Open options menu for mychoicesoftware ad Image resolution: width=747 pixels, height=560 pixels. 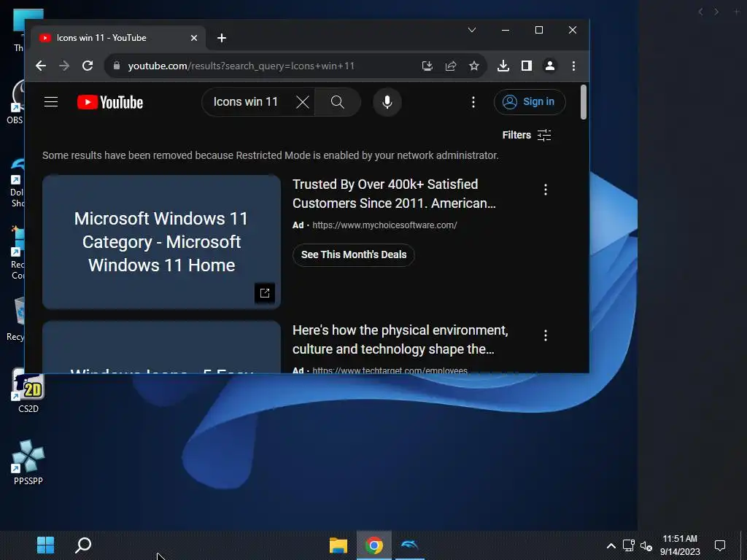(x=546, y=190)
